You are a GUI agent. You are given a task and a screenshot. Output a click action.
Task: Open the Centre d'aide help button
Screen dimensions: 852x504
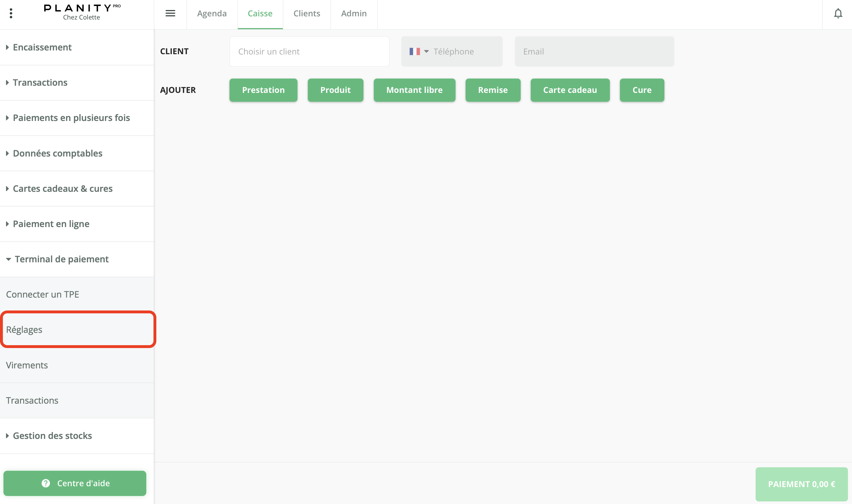(x=75, y=483)
